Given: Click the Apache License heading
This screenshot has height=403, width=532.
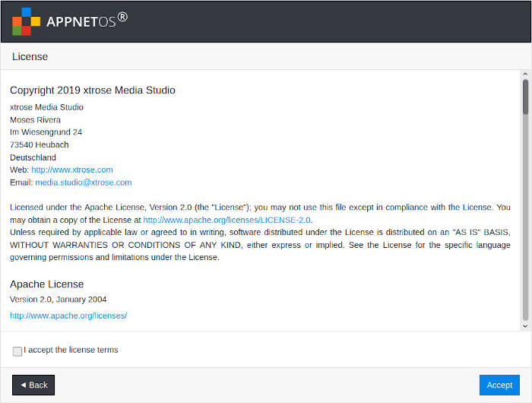Looking at the screenshot, I should point(47,284).
